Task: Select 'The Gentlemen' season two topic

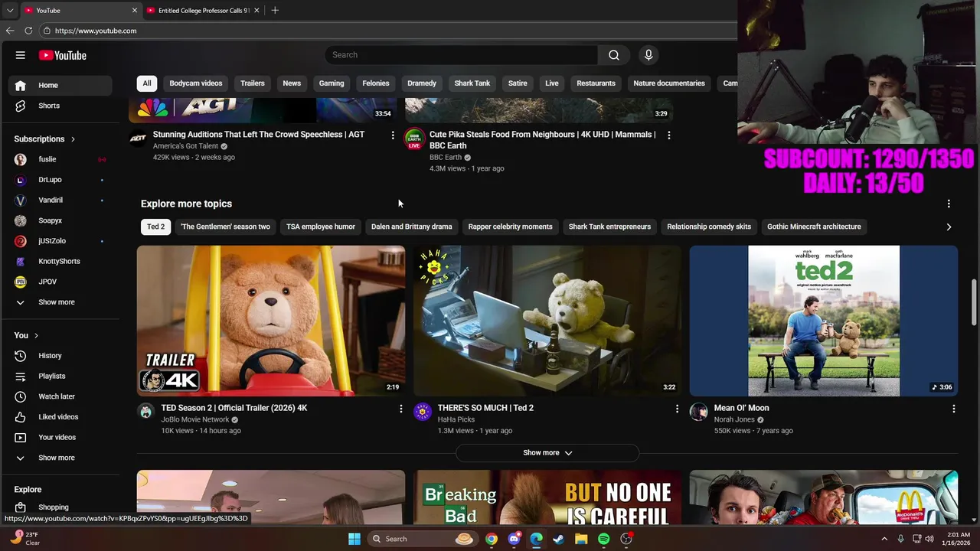Action: [x=225, y=227]
